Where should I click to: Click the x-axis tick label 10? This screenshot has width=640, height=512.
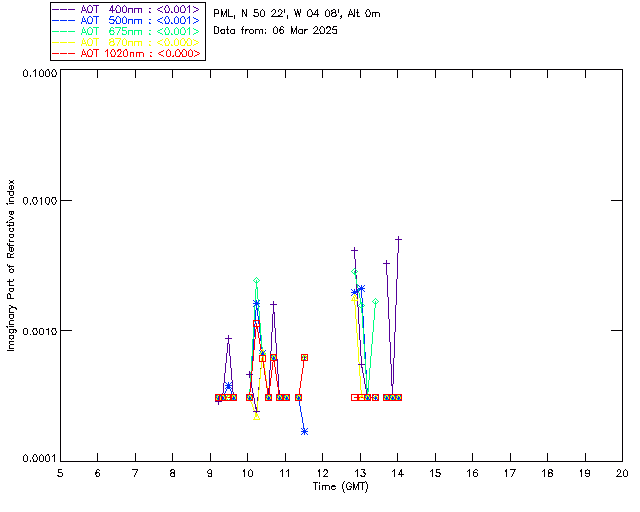click(247, 473)
